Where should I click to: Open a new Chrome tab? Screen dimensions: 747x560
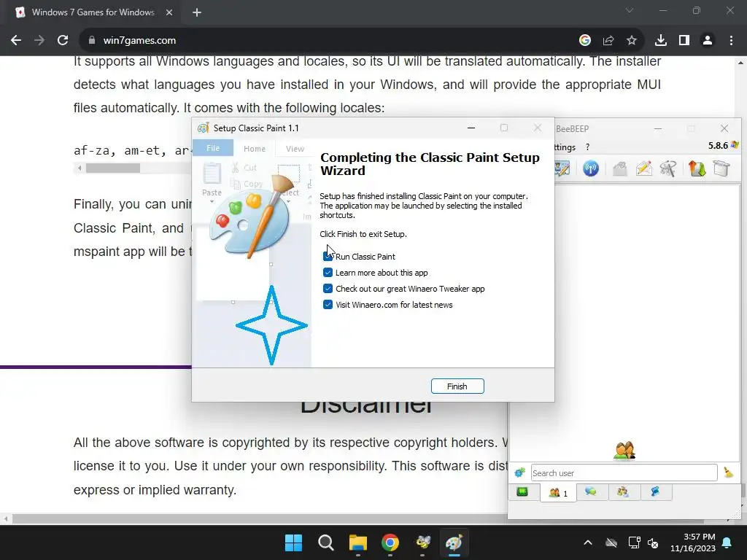coord(197,12)
